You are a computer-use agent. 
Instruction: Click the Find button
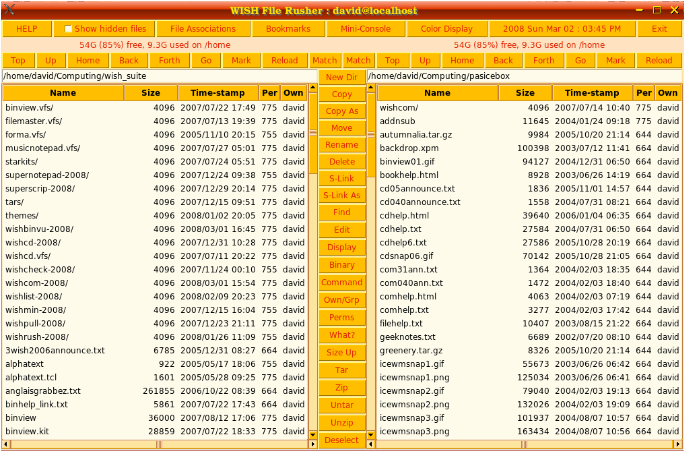click(342, 212)
